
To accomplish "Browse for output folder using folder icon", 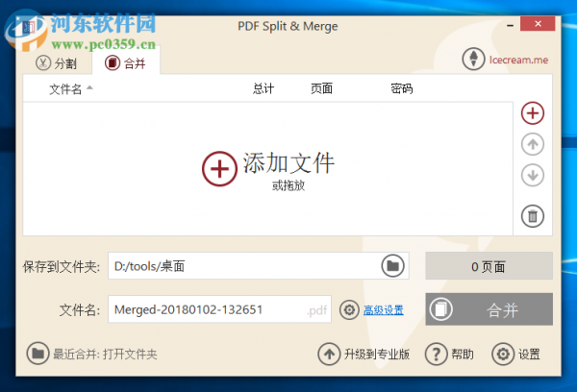I will (392, 265).
